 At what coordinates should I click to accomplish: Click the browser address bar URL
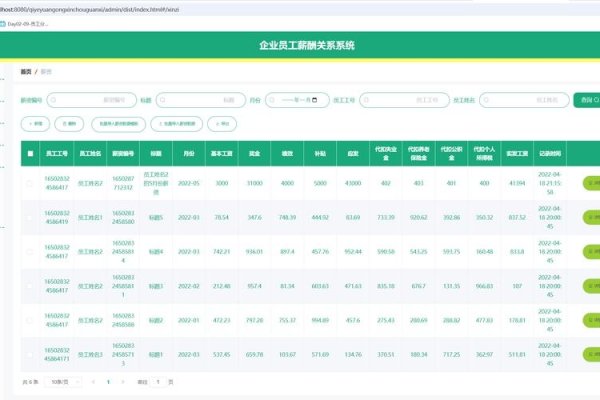90,9
